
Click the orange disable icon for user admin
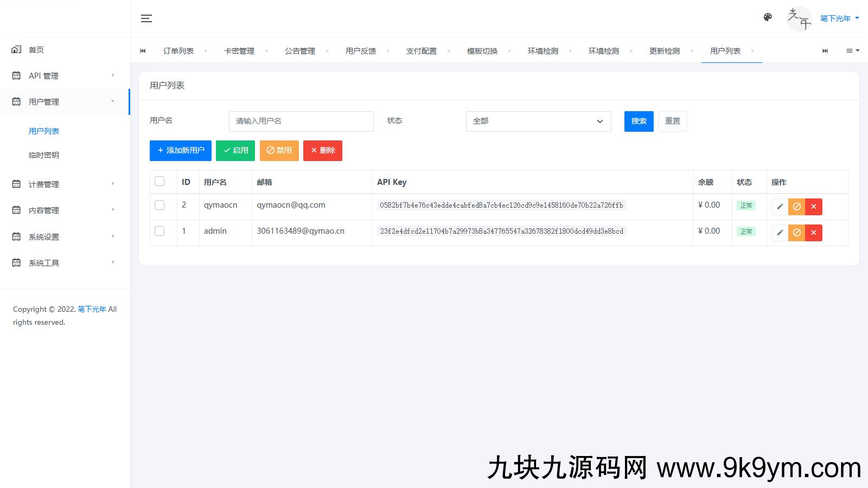click(796, 233)
